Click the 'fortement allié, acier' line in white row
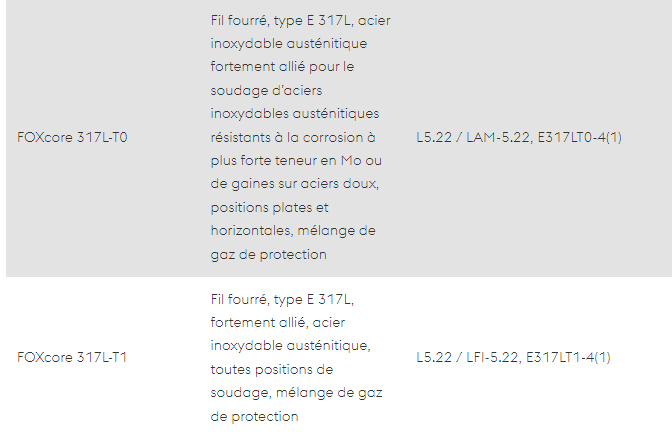The height and width of the screenshot is (436, 672). 278,322
